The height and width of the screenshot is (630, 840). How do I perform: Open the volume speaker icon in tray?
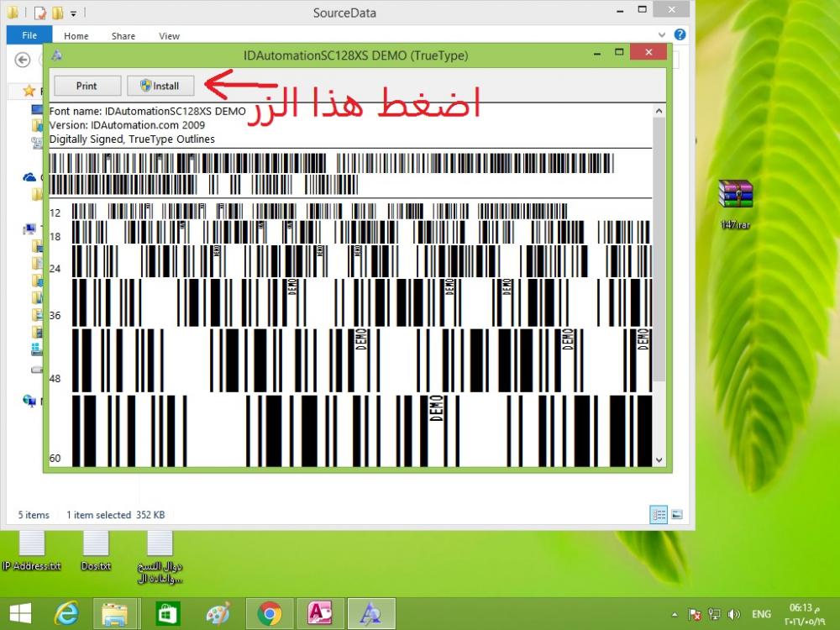point(734,615)
